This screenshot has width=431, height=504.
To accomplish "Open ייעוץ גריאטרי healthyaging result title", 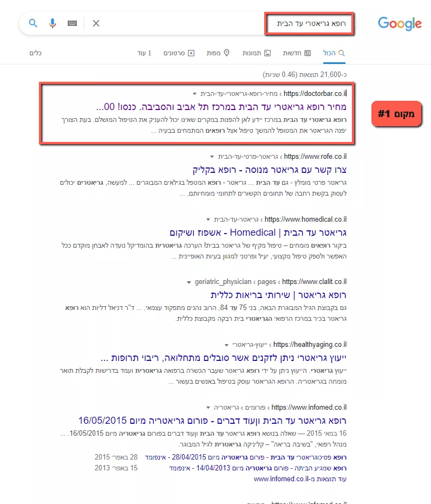I will pos(224,358).
